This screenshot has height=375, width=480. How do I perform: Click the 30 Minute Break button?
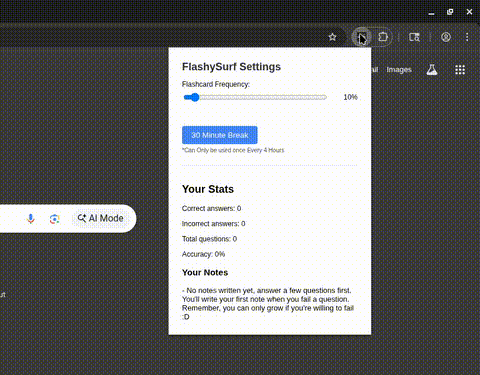coord(220,135)
